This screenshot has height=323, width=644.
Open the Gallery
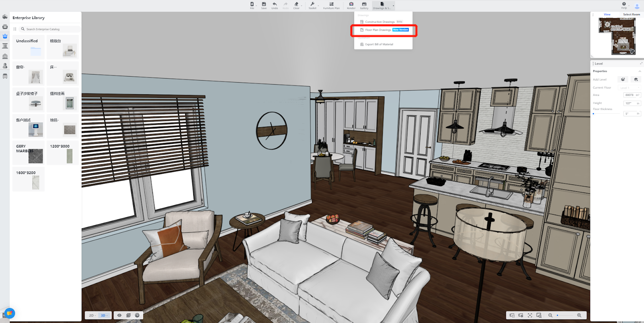pyautogui.click(x=364, y=5)
